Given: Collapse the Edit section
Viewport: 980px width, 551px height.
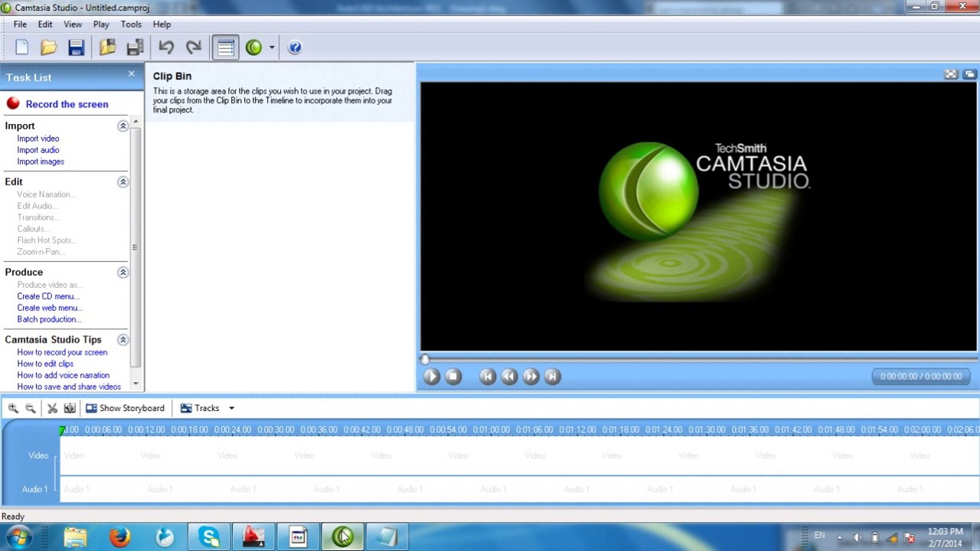Looking at the screenshot, I should click(x=122, y=181).
